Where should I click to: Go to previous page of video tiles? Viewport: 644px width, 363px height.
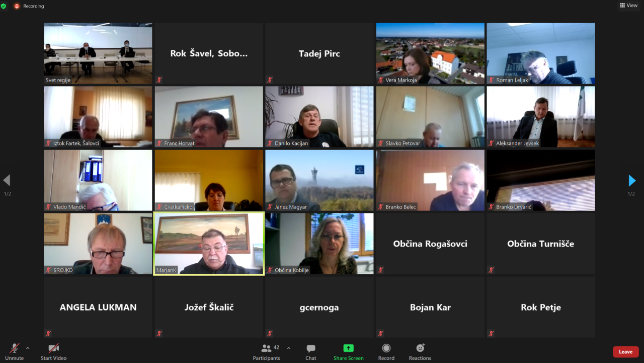[7, 180]
